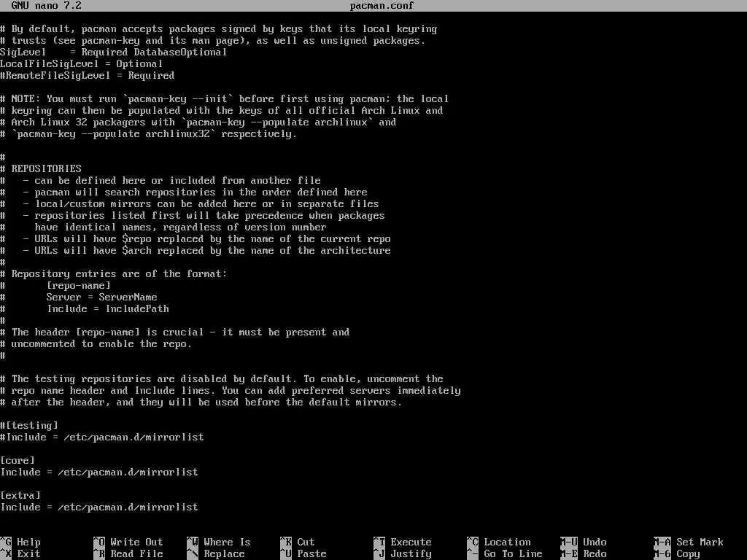Place cursor on LocalFileSigLevel = Optional line
This screenshot has height=560, width=747.
[82, 64]
